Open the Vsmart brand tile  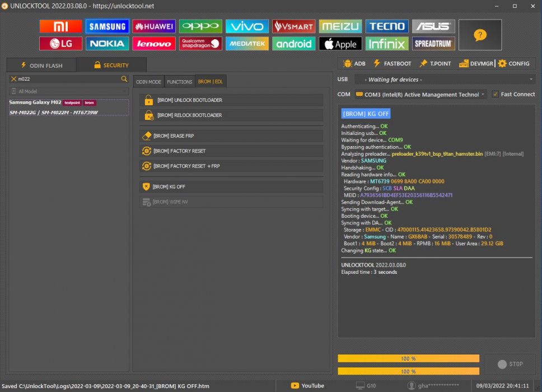pyautogui.click(x=293, y=26)
